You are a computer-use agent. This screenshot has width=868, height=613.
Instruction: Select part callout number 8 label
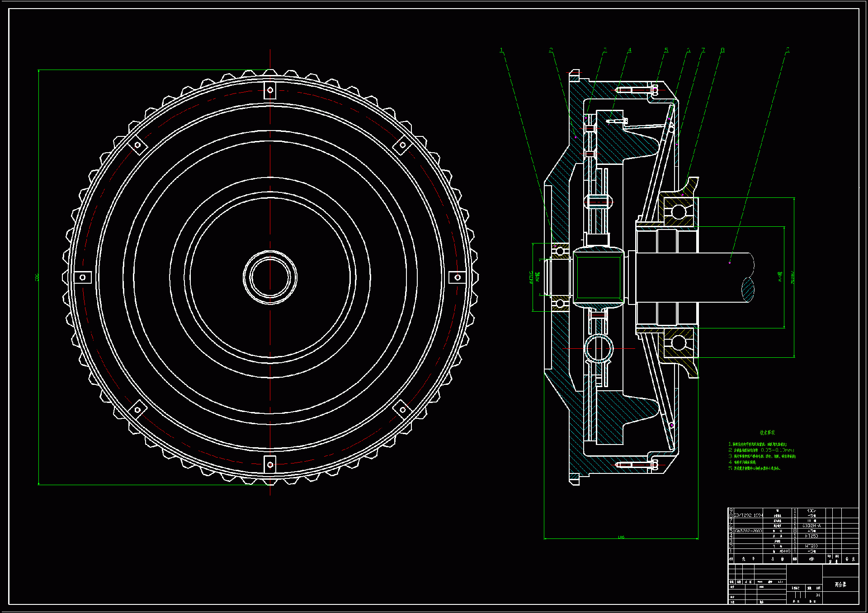[722, 50]
